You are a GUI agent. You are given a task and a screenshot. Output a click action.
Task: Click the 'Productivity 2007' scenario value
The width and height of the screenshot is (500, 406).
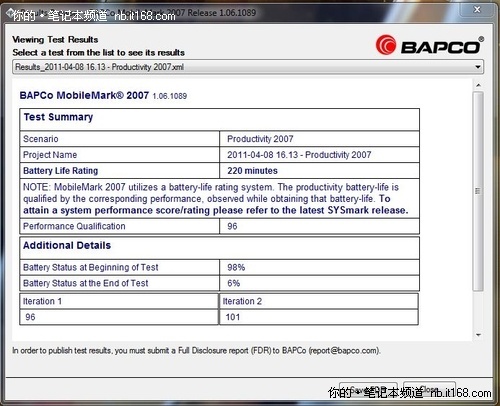(x=260, y=139)
